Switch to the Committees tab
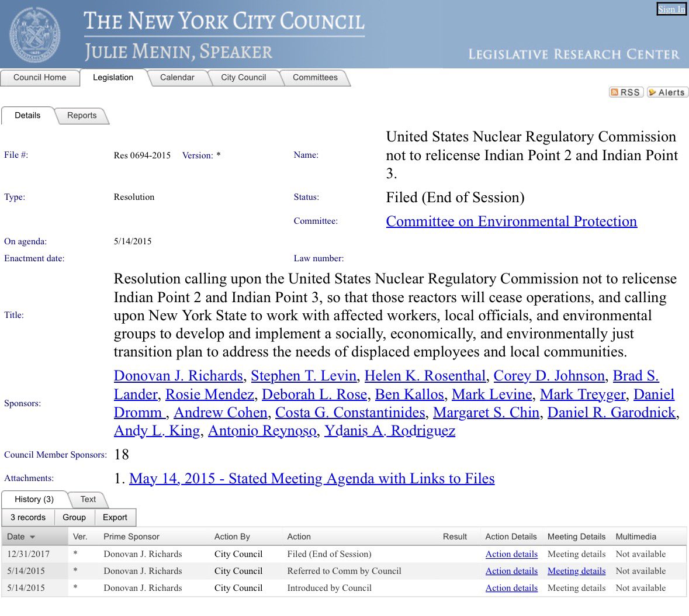 [x=315, y=77]
